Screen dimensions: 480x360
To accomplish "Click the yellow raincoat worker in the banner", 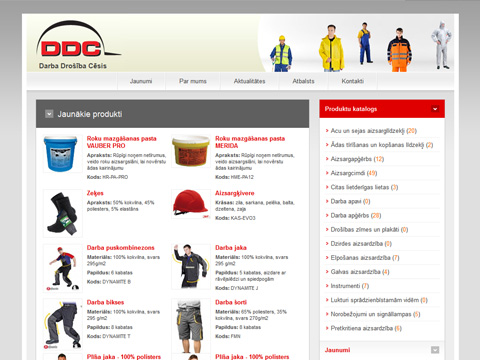I will 331,48.
